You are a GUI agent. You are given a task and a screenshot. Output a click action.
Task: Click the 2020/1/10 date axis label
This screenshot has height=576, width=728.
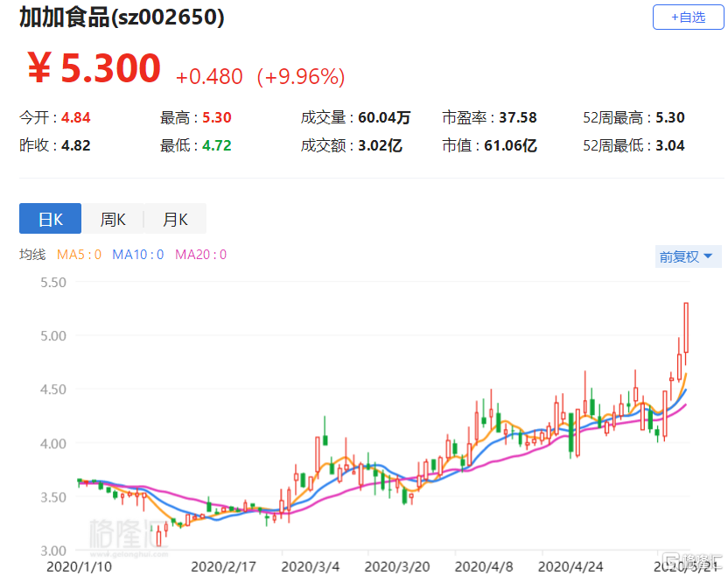point(79,566)
